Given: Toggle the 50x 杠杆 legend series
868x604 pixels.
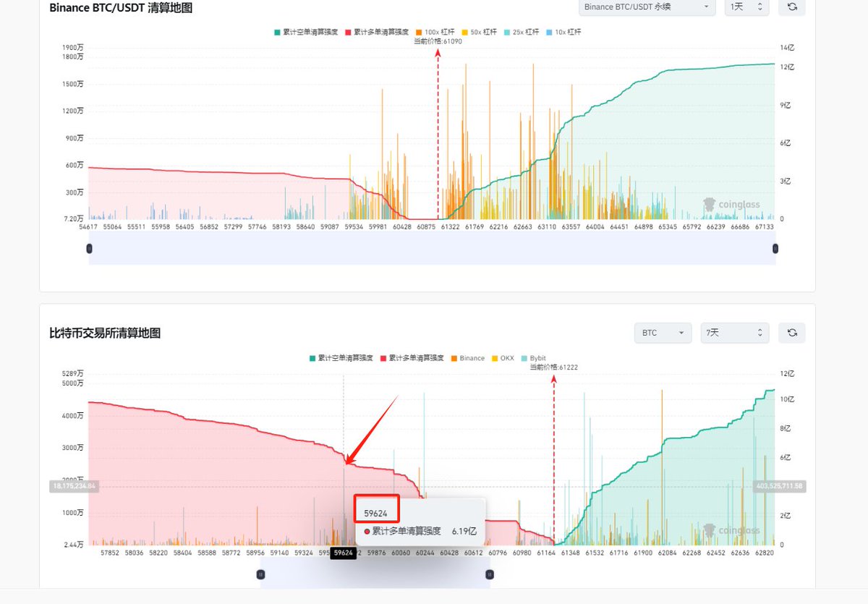Looking at the screenshot, I should (x=480, y=32).
